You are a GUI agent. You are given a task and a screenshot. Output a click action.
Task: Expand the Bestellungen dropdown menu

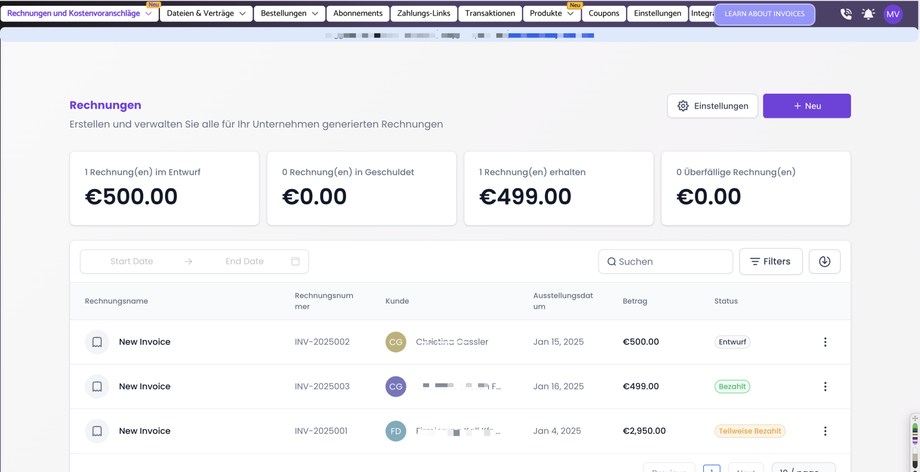click(x=289, y=14)
